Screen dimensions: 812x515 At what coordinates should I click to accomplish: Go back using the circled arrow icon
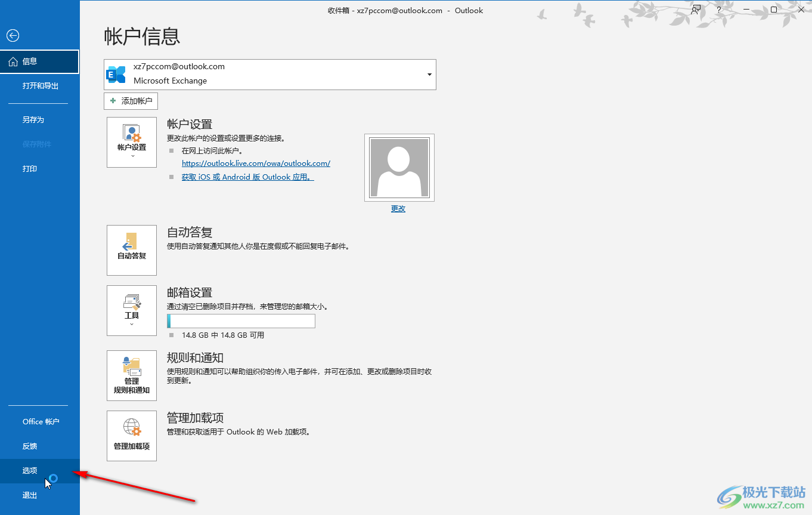(13, 36)
